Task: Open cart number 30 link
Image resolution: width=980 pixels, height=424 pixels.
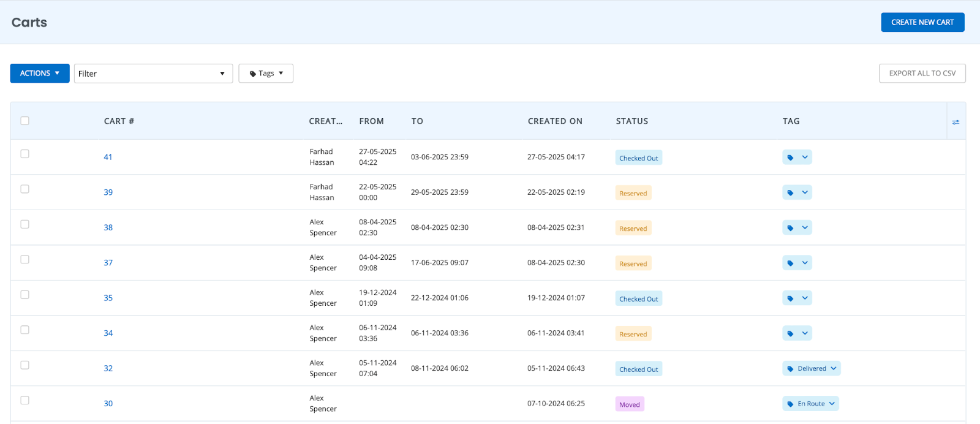Action: (108, 404)
